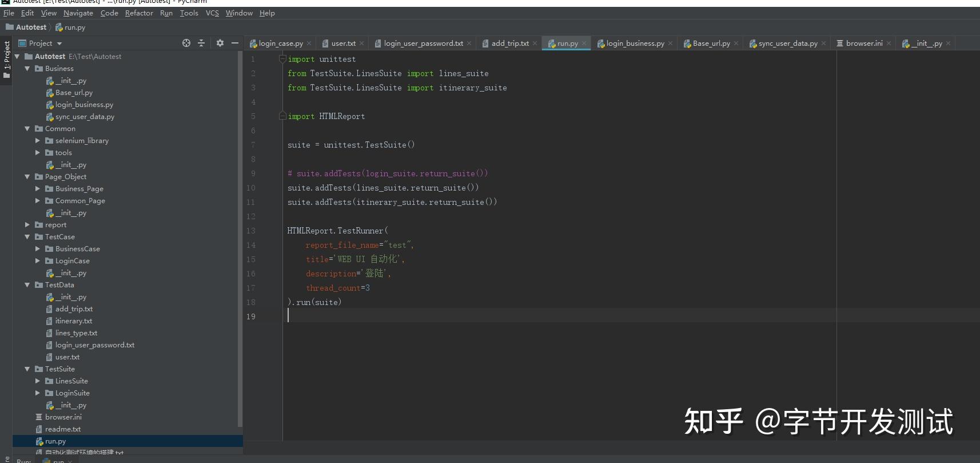
Task: Expand the BusinessCase folder
Action: tap(38, 248)
